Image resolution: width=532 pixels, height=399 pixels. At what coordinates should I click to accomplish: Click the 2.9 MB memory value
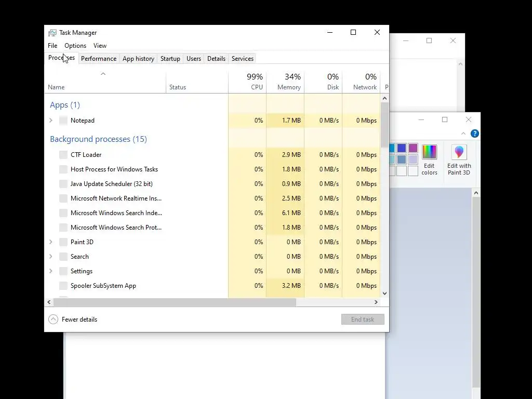click(291, 154)
